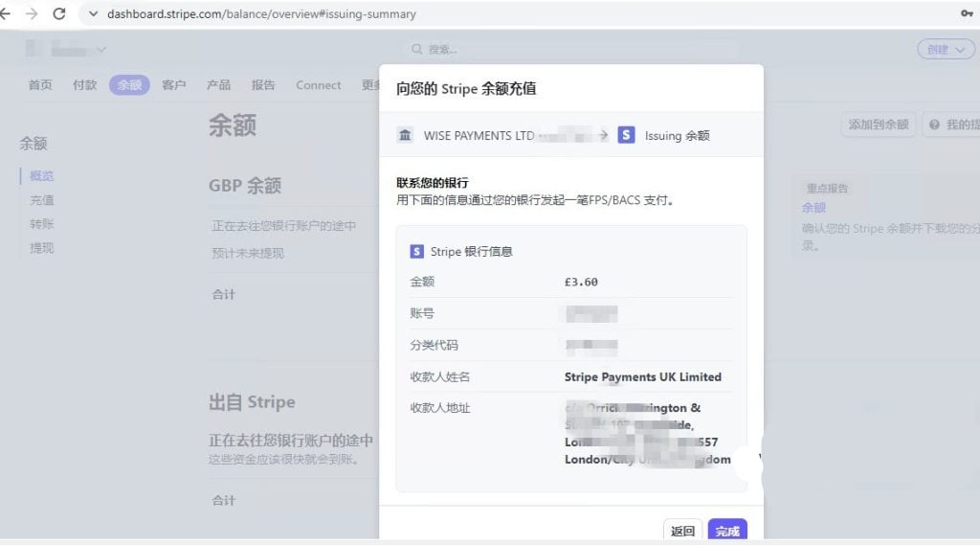Click the blurred 分类代码 value
This screenshot has height=545, width=980.
pyautogui.click(x=591, y=346)
